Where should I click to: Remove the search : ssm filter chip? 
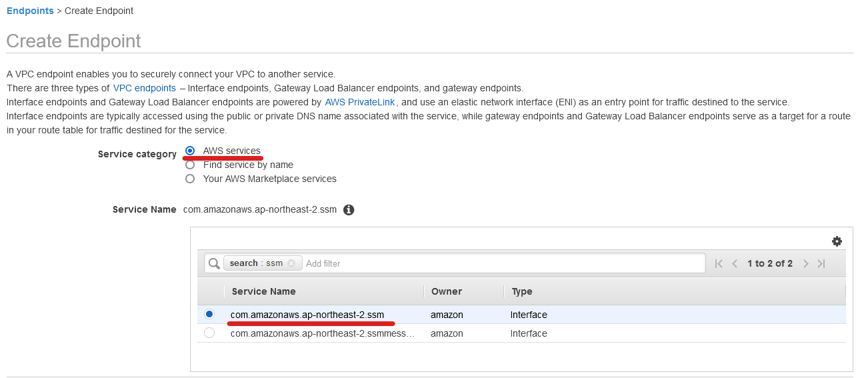pos(291,263)
